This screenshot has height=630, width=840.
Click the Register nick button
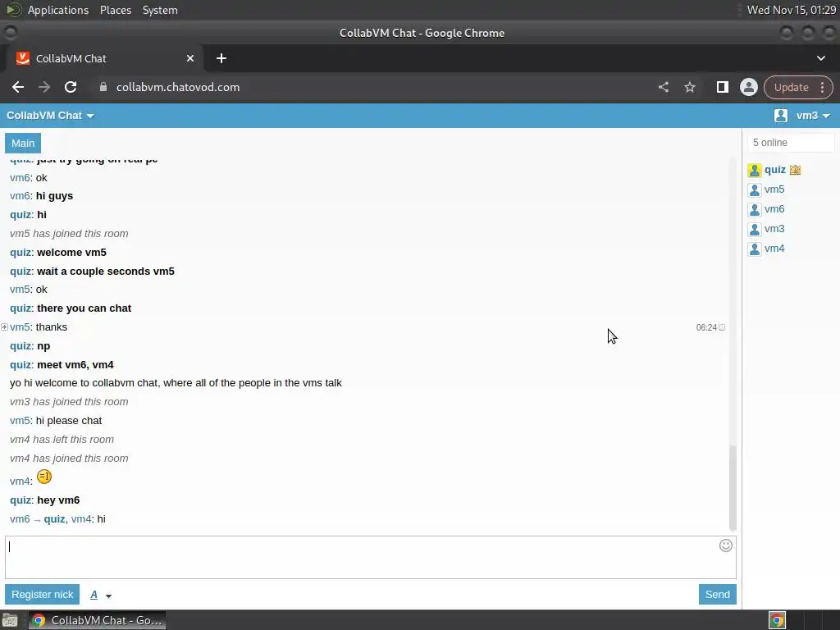[x=43, y=595]
